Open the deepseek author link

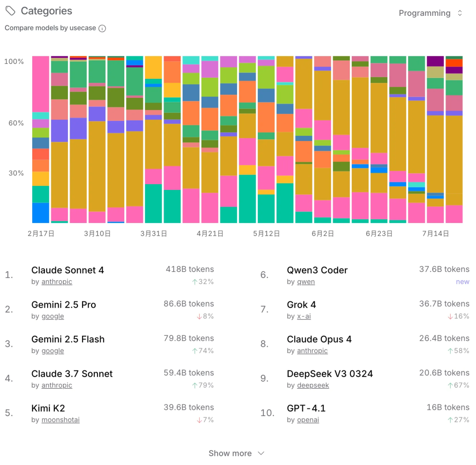312,385
